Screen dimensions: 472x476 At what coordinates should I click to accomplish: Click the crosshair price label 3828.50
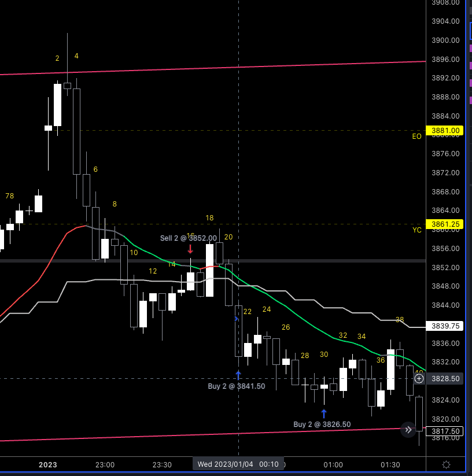click(445, 379)
